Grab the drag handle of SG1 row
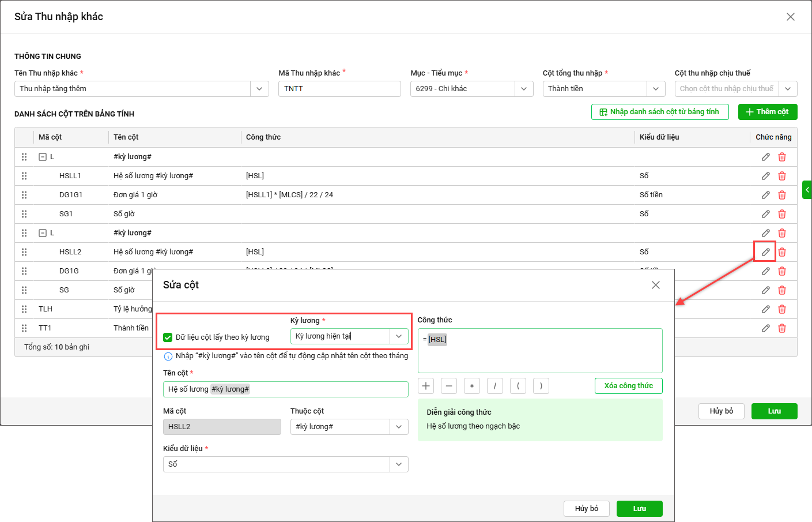 [24, 214]
